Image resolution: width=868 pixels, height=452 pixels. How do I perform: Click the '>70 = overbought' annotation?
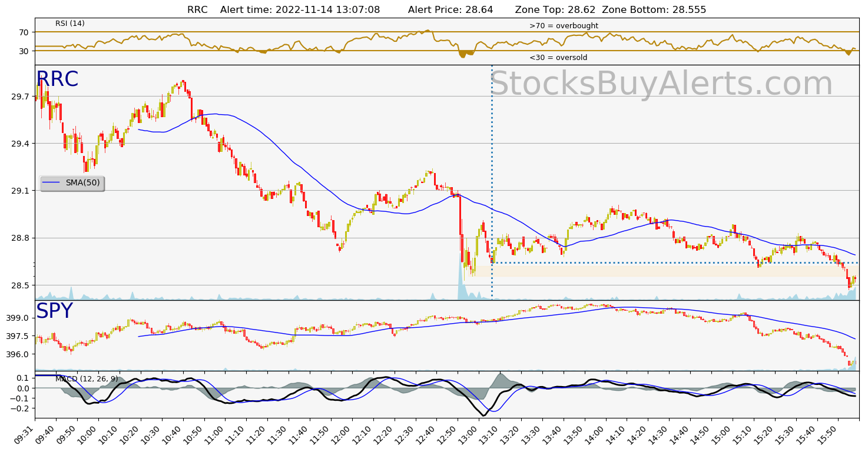pyautogui.click(x=564, y=26)
